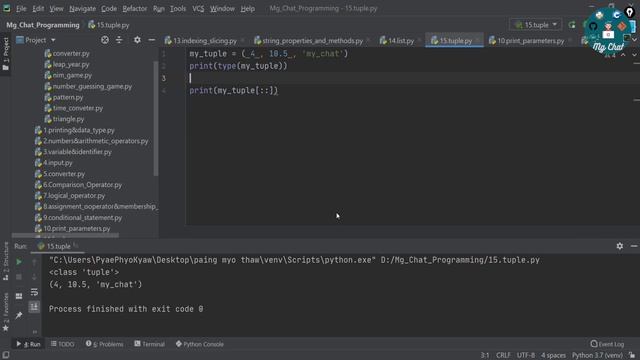Click the project tree horizontal scrollbar
This screenshot has height=360, width=640.
click(65, 236)
